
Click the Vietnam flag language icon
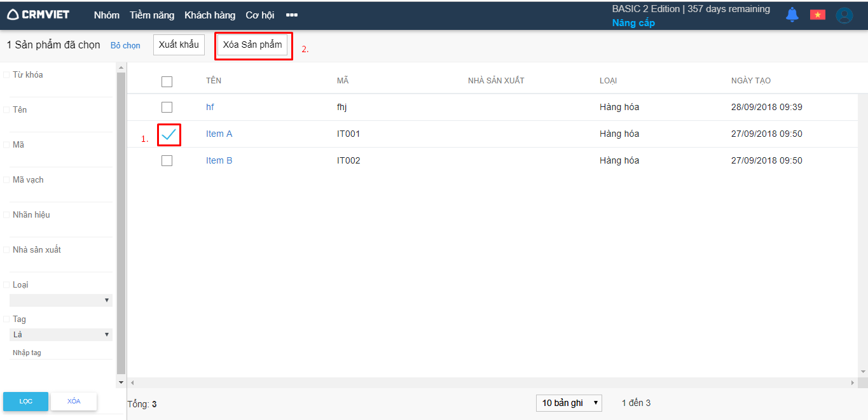tap(817, 15)
